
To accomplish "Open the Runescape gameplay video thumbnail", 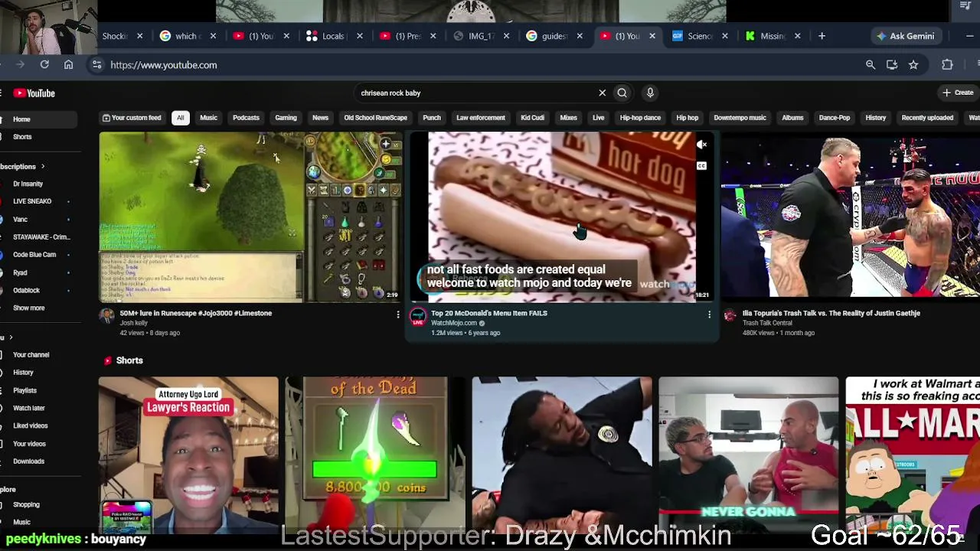I will click(250, 217).
